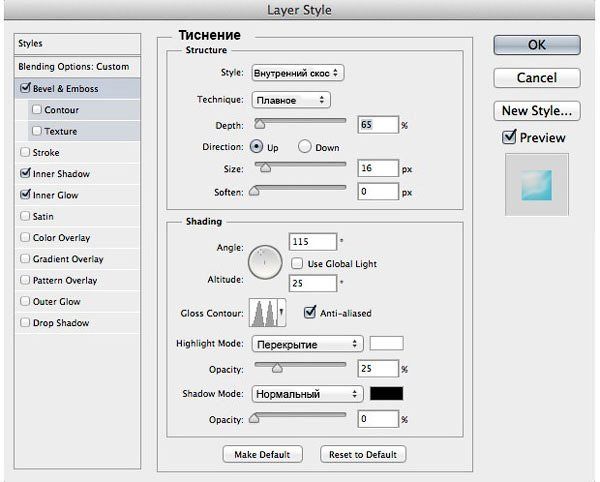Click the Angle dial circle
600x482 pixels.
[x=265, y=262]
